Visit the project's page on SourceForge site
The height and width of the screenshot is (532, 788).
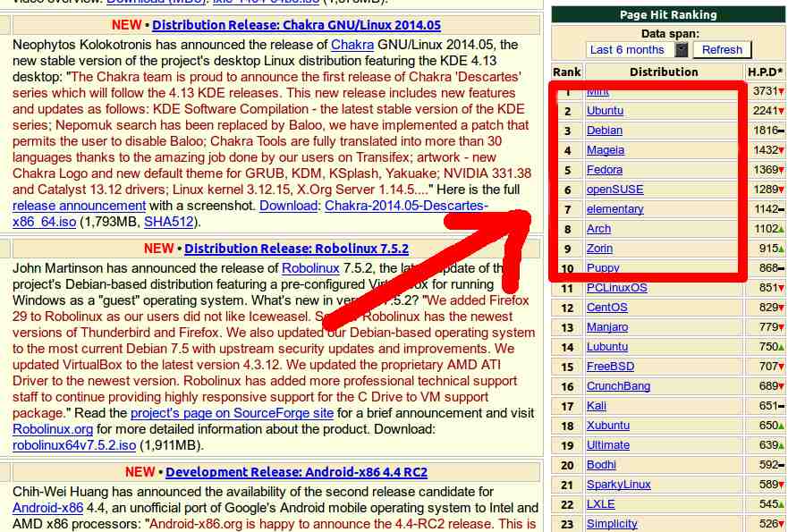click(x=232, y=413)
